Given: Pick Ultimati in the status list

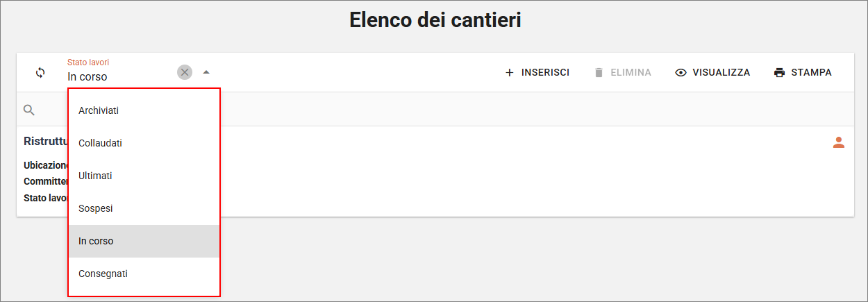Looking at the screenshot, I should click(95, 176).
